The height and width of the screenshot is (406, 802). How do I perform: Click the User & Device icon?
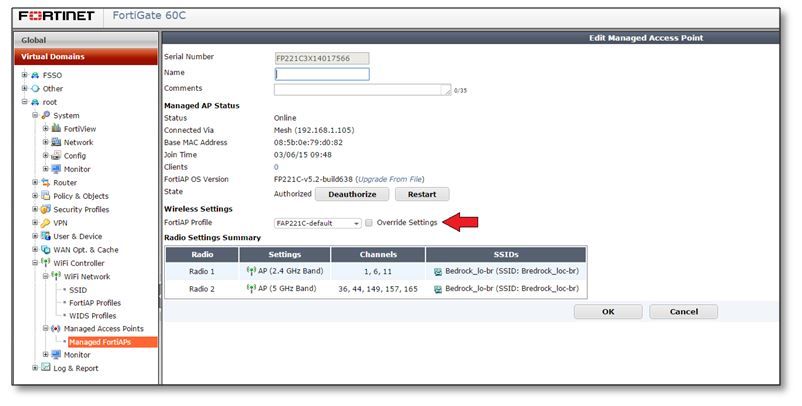click(x=46, y=236)
